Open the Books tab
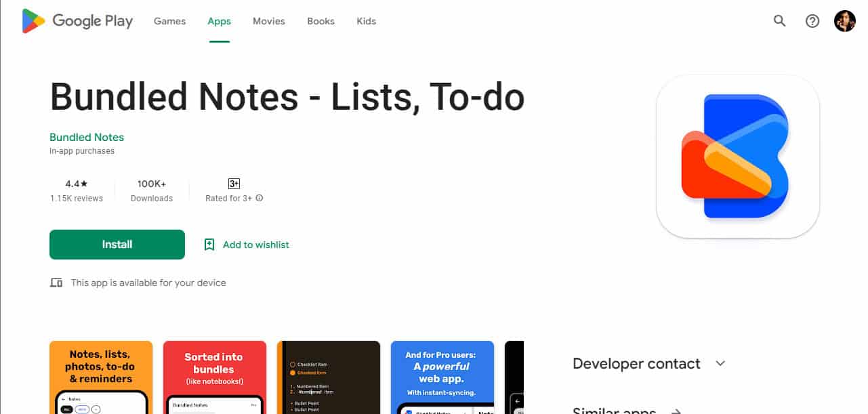 (x=321, y=21)
